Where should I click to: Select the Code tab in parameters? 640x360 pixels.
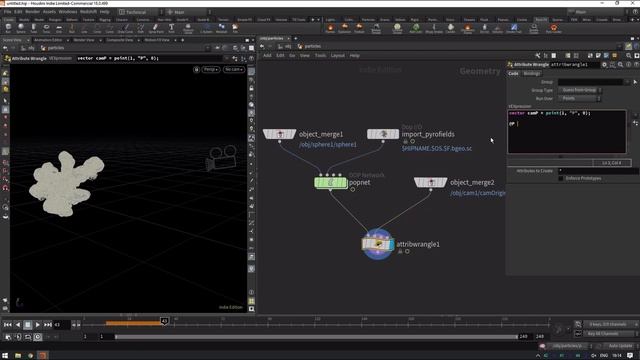coord(513,73)
